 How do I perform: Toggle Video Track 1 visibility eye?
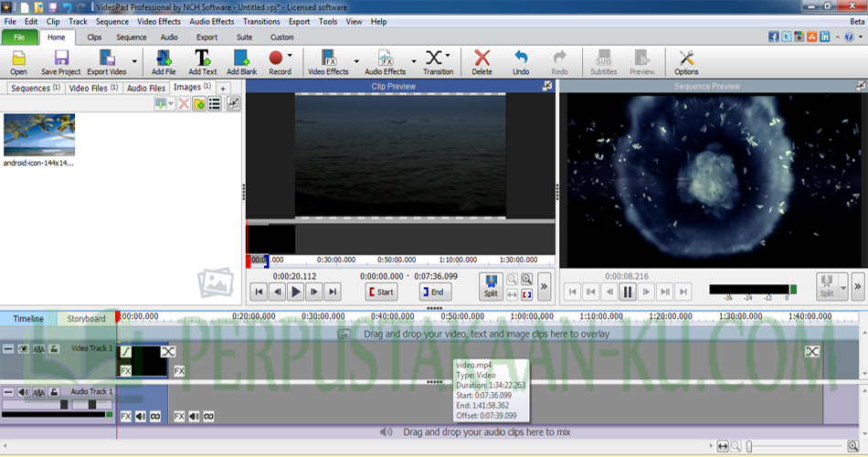(23, 349)
